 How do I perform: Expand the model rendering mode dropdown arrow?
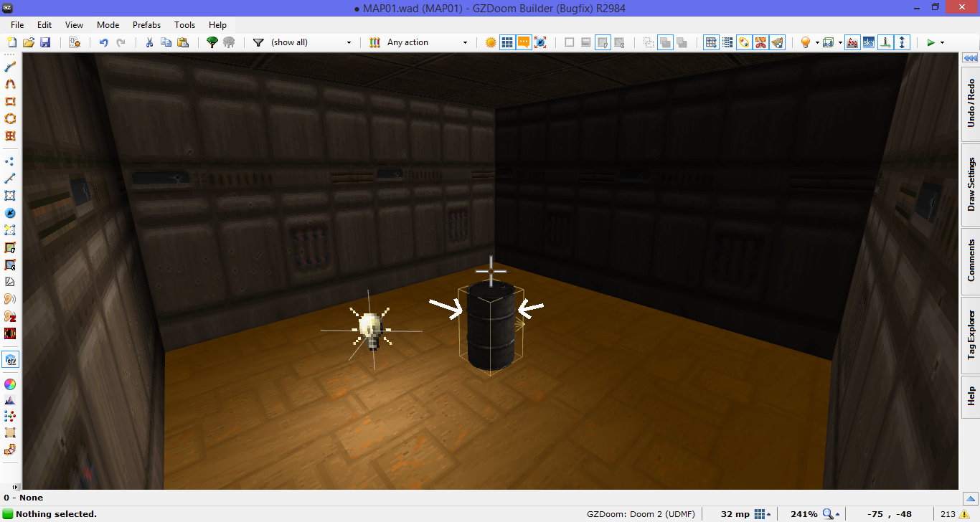click(x=839, y=43)
